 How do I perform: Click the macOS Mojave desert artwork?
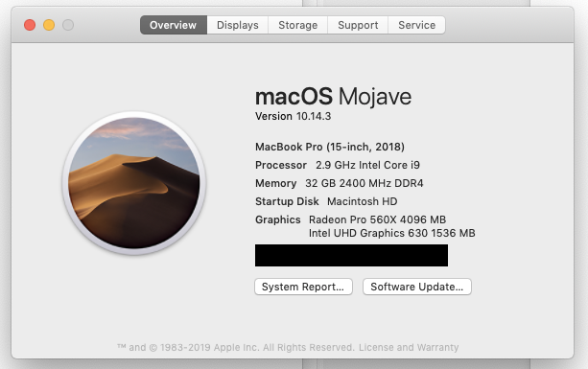(x=134, y=183)
